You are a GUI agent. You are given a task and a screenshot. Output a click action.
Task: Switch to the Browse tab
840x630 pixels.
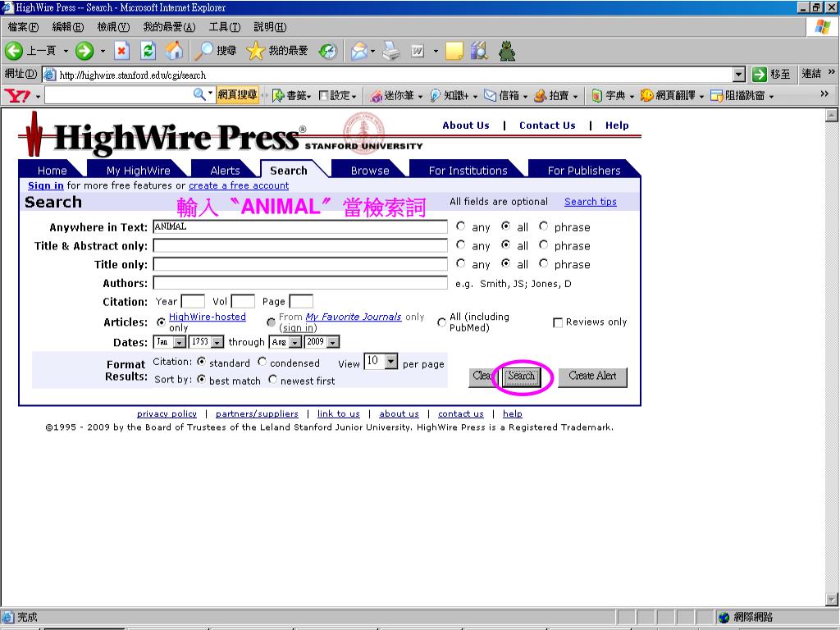tap(370, 171)
